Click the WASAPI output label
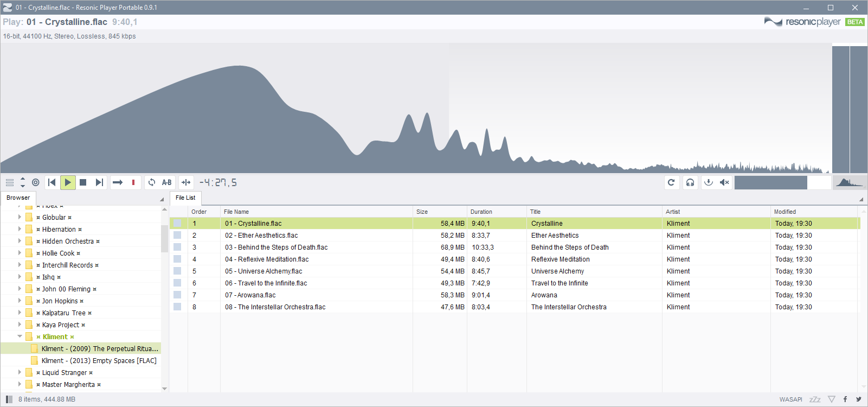Viewport: 868px width, 407px height. (790, 399)
